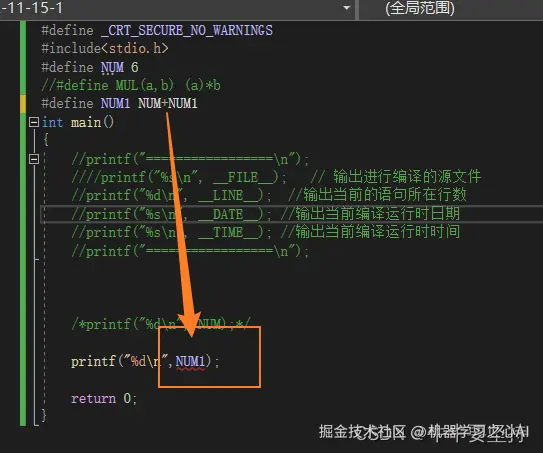Click the underlined NUM1 in the printf call
Image resolution: width=543 pixels, height=453 pixels.
click(190, 362)
